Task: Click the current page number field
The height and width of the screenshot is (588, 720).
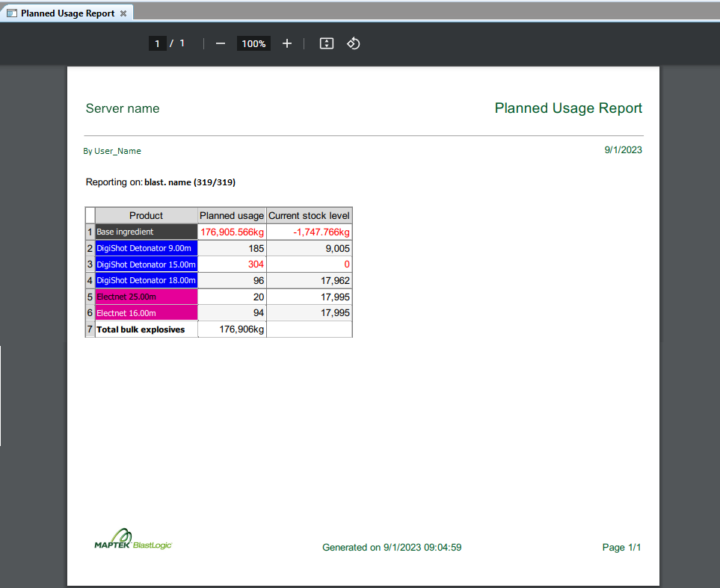Action: point(158,43)
